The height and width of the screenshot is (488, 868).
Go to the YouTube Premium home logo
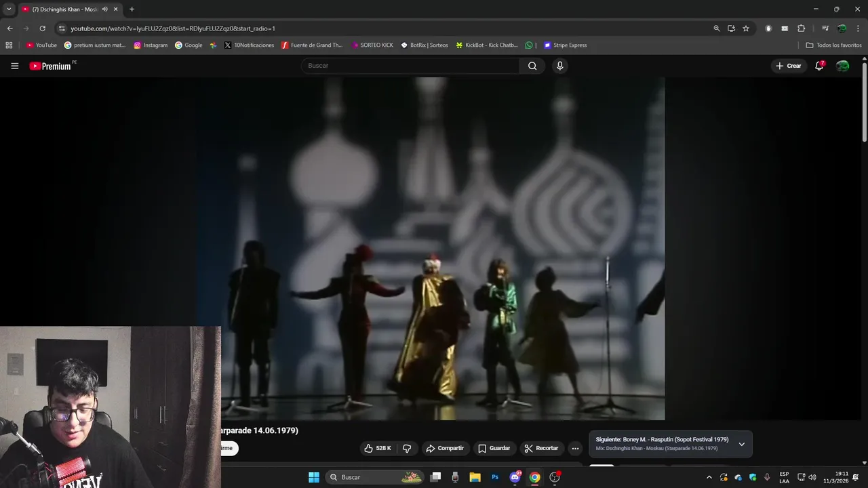tap(50, 66)
